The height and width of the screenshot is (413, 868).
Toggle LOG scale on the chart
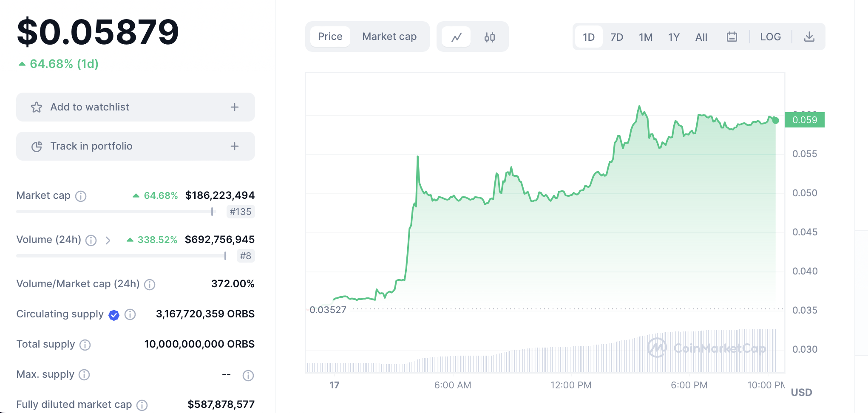pyautogui.click(x=770, y=37)
